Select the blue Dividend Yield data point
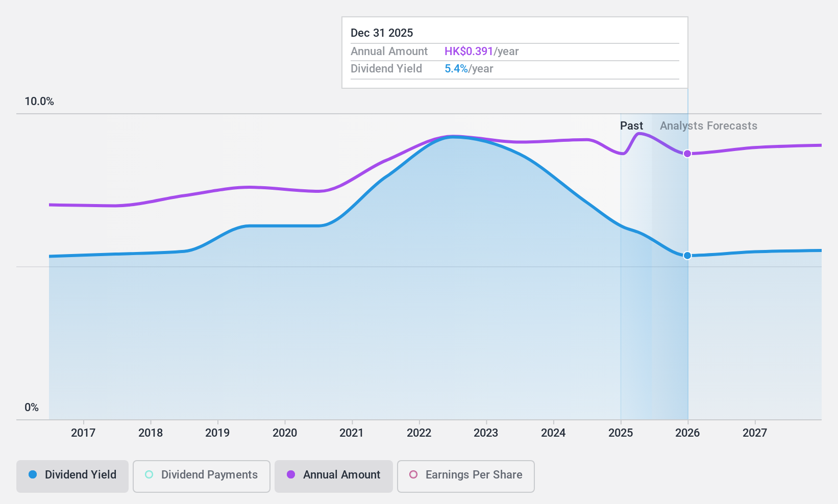This screenshot has height=504, width=838. tap(687, 256)
